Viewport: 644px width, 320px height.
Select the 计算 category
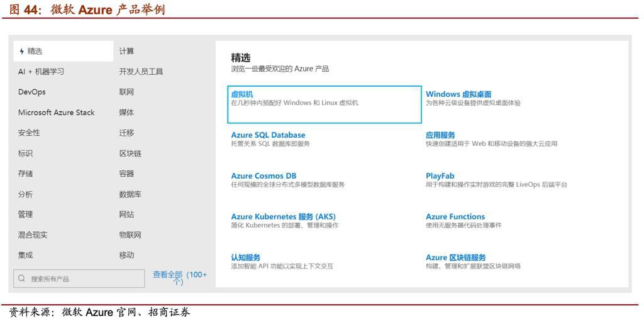point(126,52)
